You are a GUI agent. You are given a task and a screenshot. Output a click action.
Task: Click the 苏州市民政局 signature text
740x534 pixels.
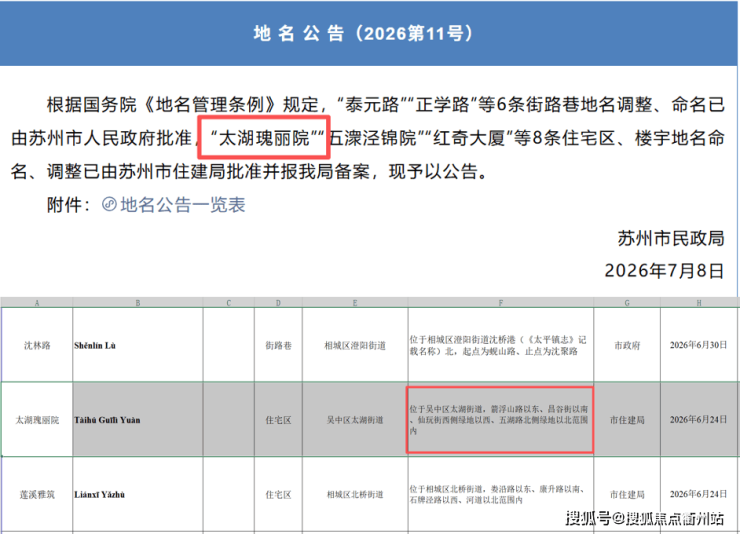coord(671,238)
